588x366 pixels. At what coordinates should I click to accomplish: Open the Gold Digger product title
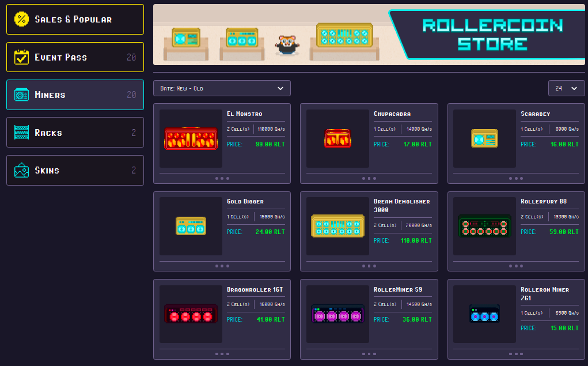(x=245, y=202)
